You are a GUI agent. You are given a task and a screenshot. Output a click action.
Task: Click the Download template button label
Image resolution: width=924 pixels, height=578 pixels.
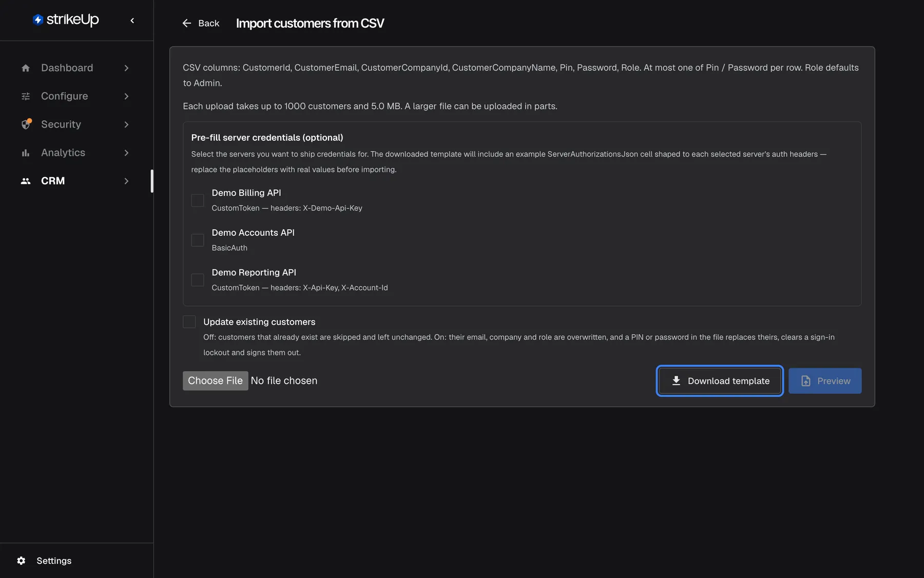(x=728, y=381)
